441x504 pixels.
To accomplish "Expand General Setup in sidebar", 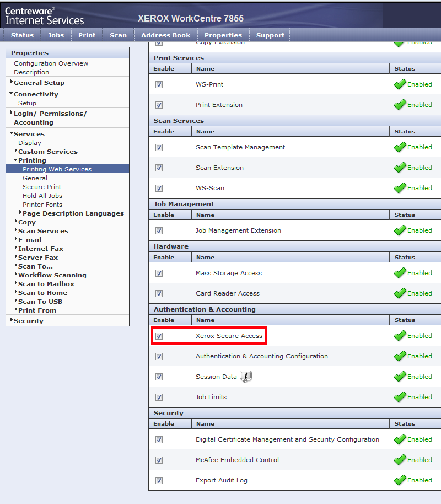I will (x=12, y=82).
